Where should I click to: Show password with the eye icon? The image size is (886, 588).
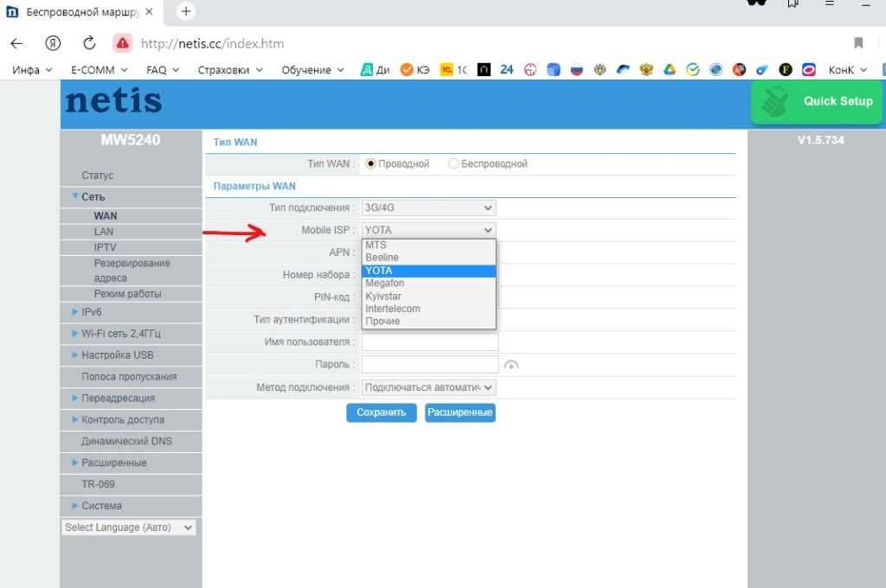click(512, 365)
